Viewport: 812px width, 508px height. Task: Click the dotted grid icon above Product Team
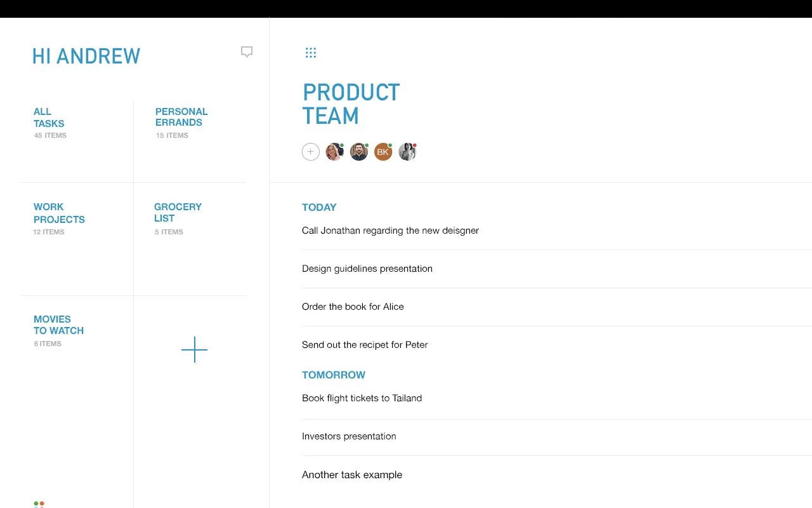(x=310, y=53)
